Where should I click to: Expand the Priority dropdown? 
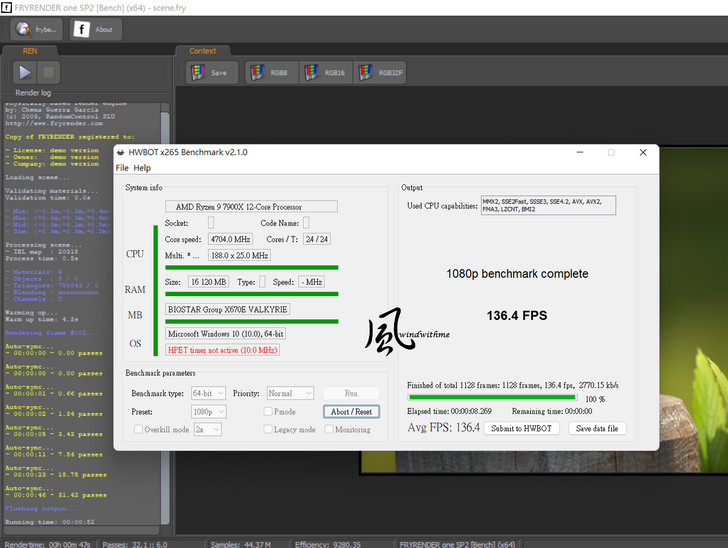click(290, 394)
